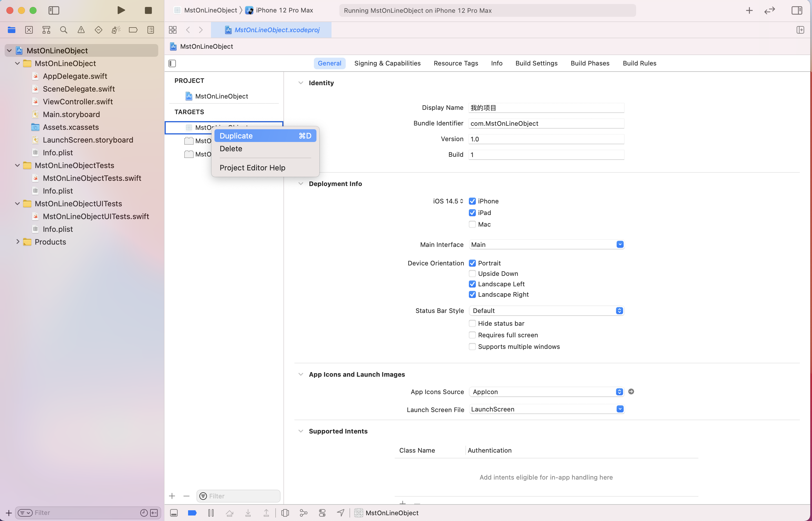Open the Breakpoint navigator icon

133,30
